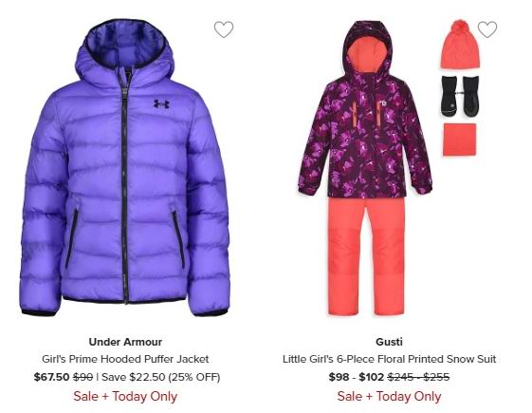Open the floral snow suit jacket image
Image resolution: width=532 pixels, height=413 pixels.
365,109
